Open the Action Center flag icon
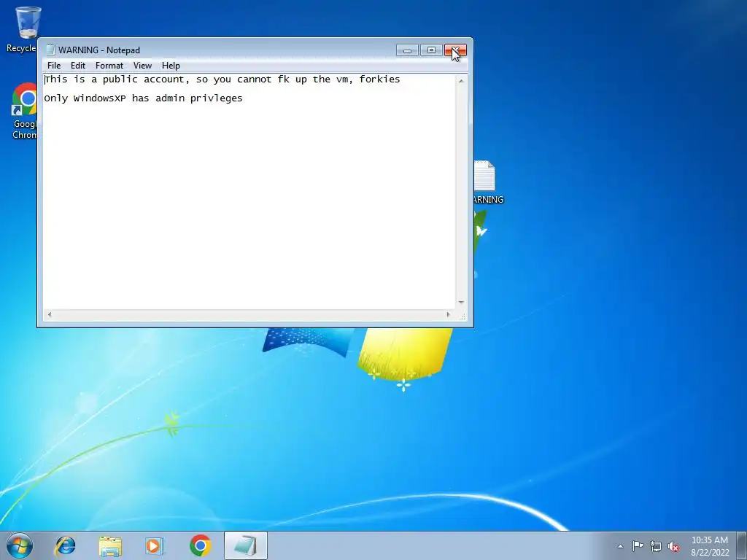The width and height of the screenshot is (747, 560). pos(638,546)
